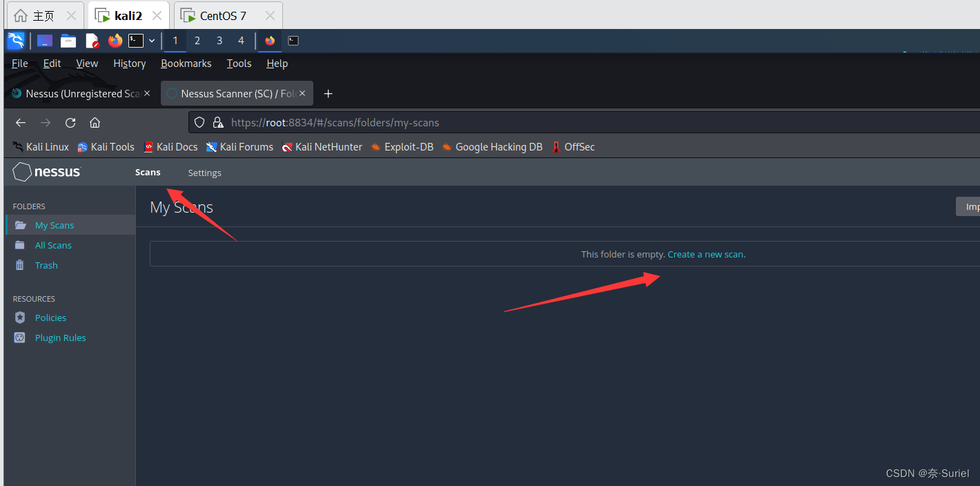Select the Scans tab in Nessus
Viewport: 980px width, 486px height.
tap(148, 173)
